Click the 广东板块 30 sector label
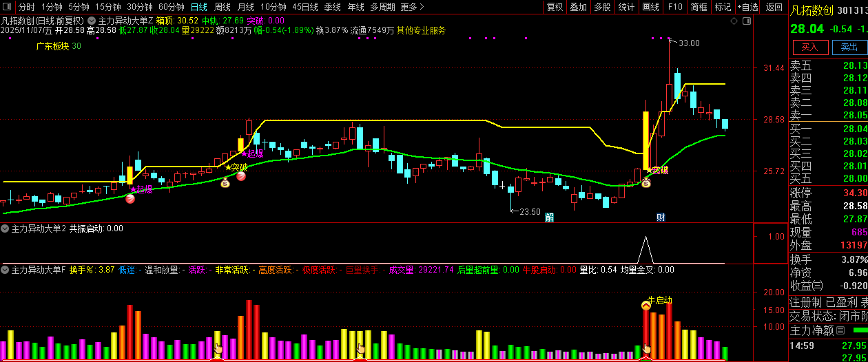This screenshot has height=362, width=868. [59, 46]
